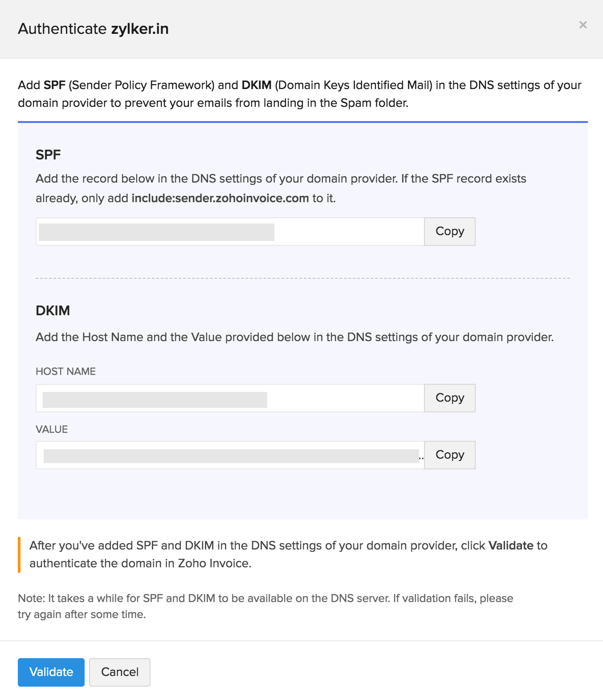Copy the DKIM Host Name
The image size is (603, 700).
449,398
